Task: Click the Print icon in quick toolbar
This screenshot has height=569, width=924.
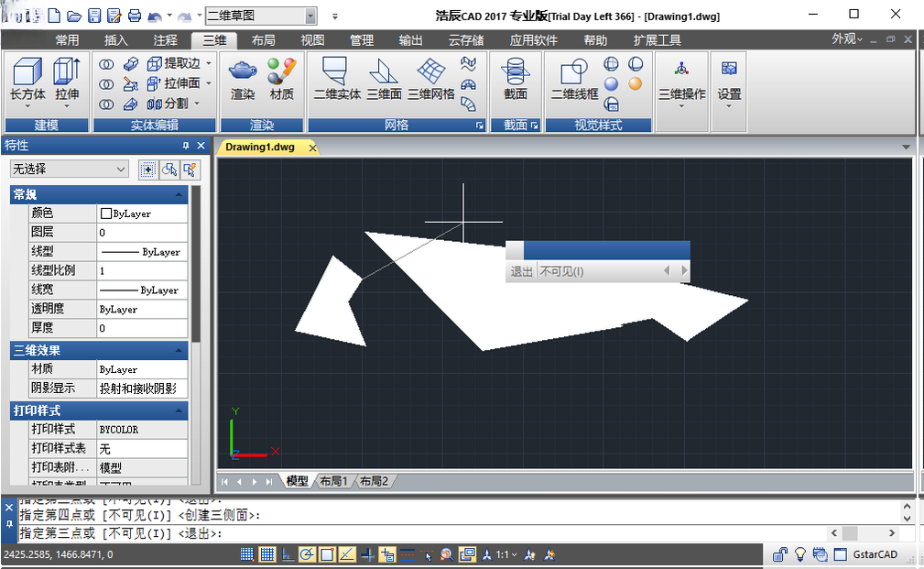Action: [135, 16]
